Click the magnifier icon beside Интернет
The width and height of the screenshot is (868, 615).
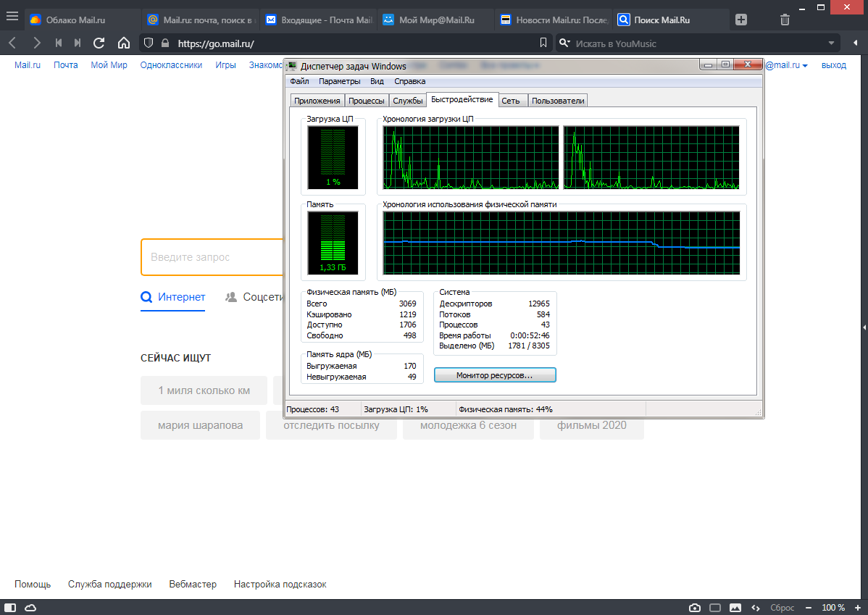click(146, 297)
